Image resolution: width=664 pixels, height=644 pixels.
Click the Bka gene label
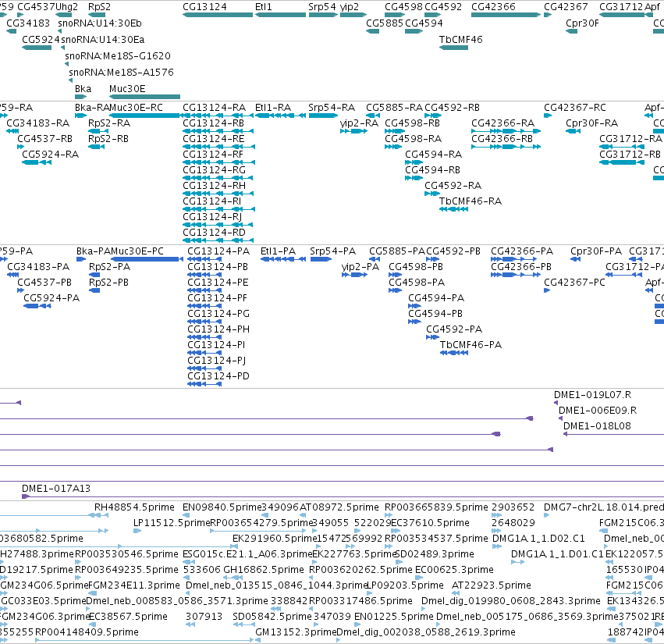pos(83,89)
